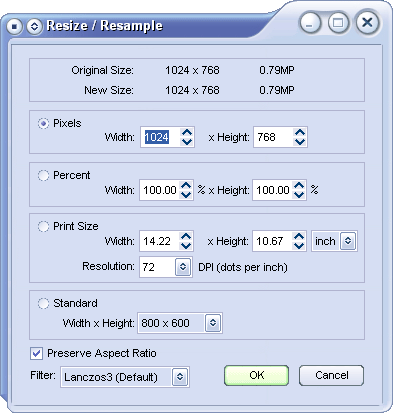This screenshot has height=413, width=393.
Task: Select the Pixels radio button
Action: point(43,123)
